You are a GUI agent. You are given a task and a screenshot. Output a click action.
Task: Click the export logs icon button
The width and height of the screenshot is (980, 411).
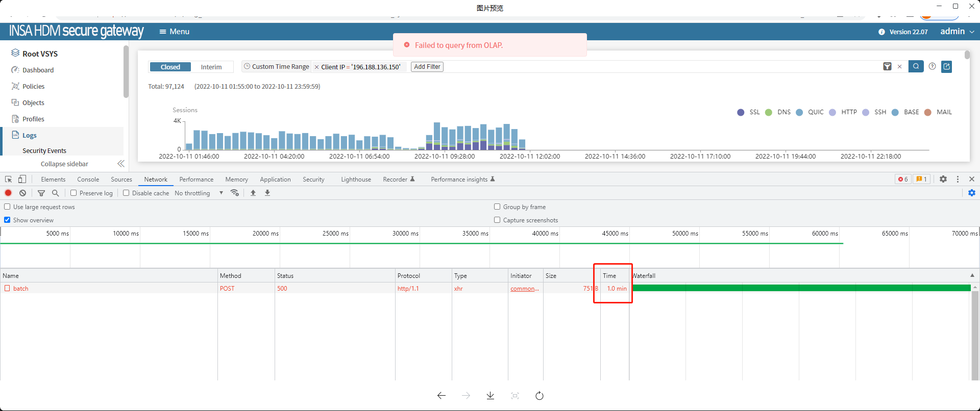tap(946, 66)
